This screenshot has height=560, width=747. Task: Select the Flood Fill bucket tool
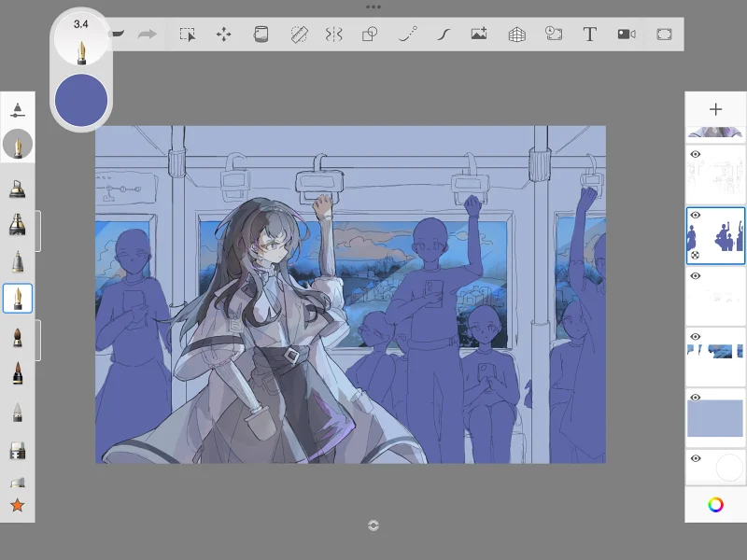(x=261, y=35)
